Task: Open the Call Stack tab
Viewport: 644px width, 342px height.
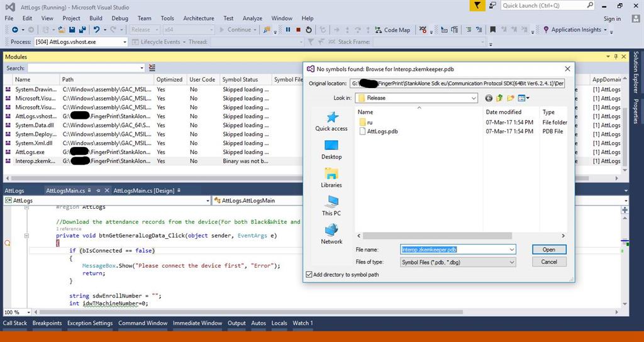Action: 15,323
